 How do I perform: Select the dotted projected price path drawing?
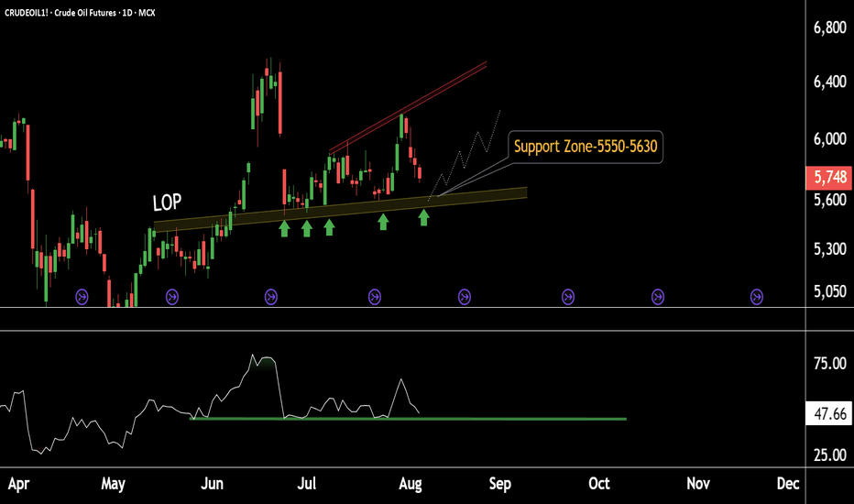[465, 155]
